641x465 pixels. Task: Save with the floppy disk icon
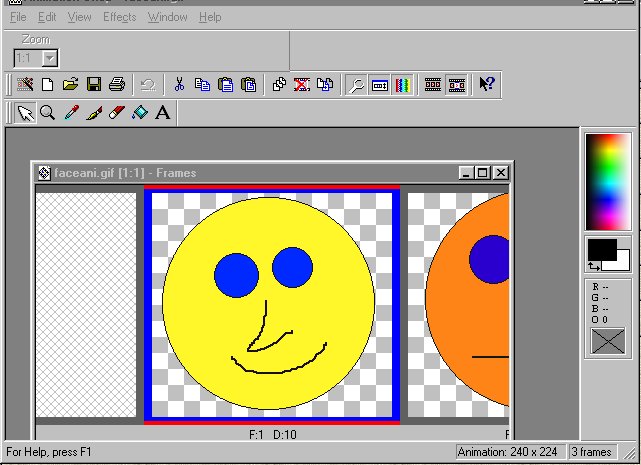coord(94,85)
